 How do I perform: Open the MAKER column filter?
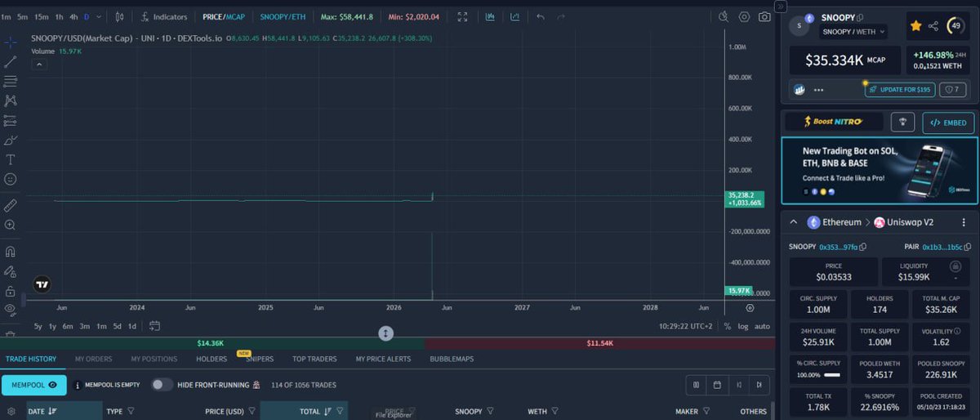(x=706, y=411)
